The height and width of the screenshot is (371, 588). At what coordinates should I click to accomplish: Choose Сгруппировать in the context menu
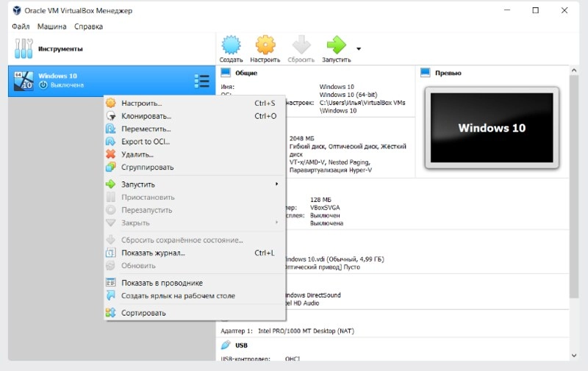pos(194,168)
